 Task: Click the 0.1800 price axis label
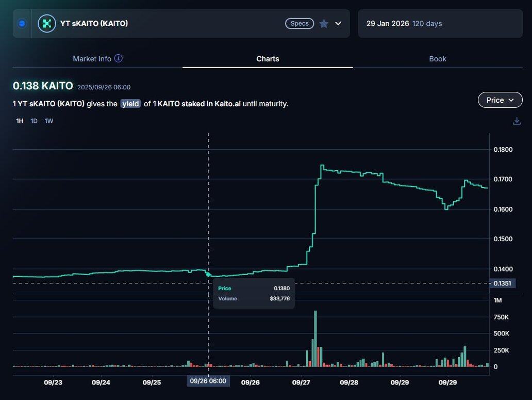click(503, 149)
